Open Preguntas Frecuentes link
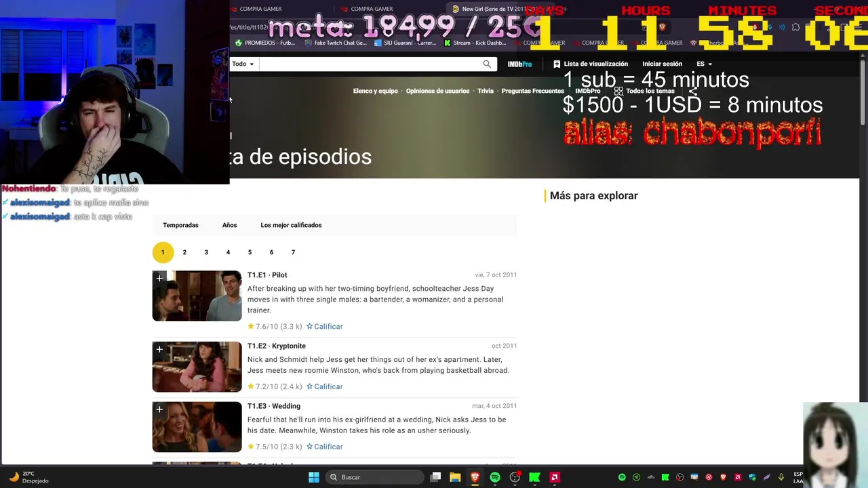 pyautogui.click(x=532, y=91)
